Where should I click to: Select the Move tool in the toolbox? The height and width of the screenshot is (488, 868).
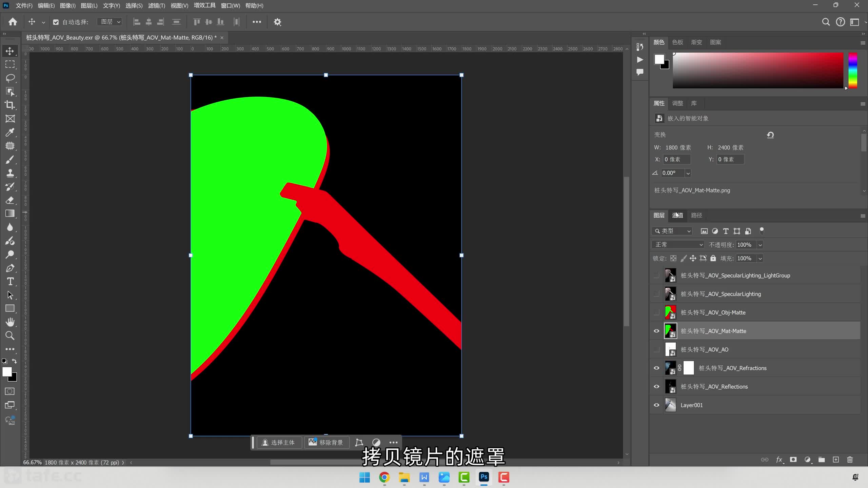pos(10,51)
